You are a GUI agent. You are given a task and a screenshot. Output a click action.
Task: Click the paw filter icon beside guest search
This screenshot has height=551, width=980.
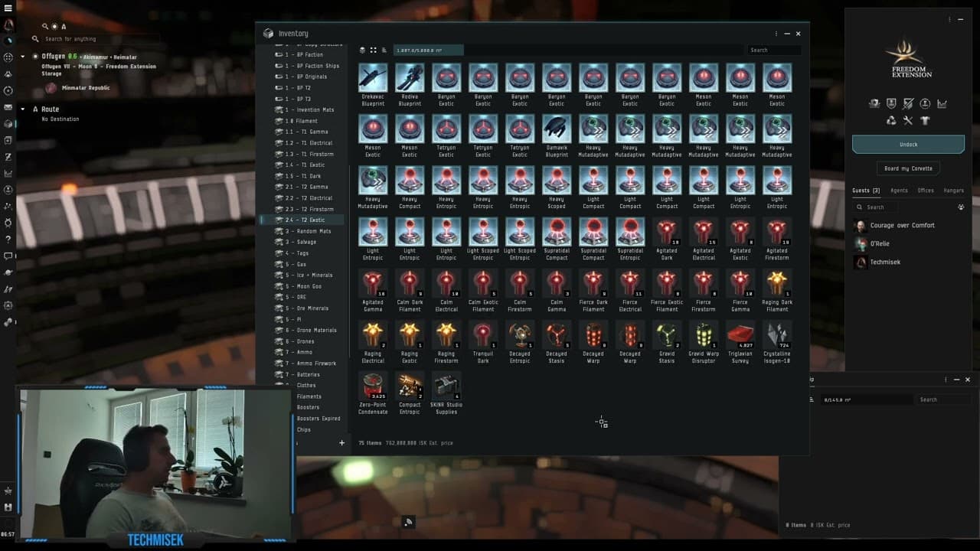point(961,207)
